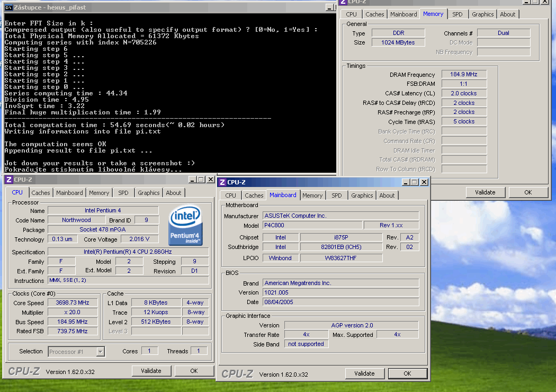Click the CPU-Z icon in the Mainboard window title bar
Image resolution: width=556 pixels, height=392 pixels.
(x=222, y=182)
